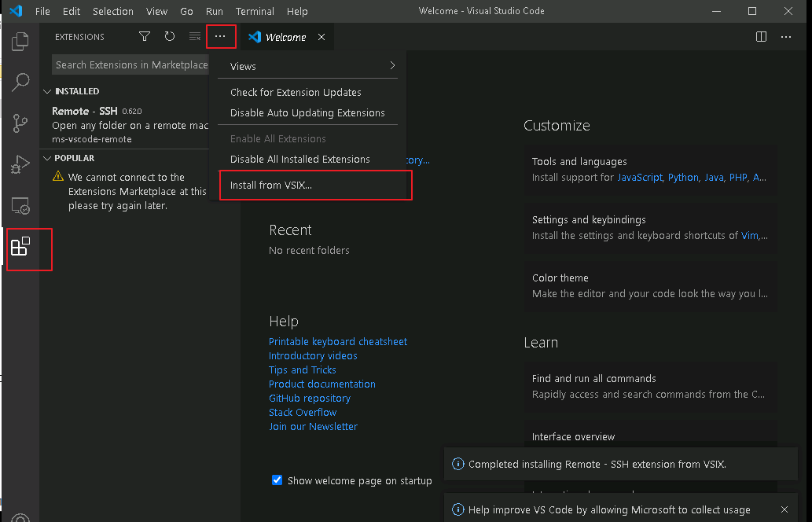This screenshot has width=812, height=522.
Task: Select the Extensions view icon
Action: click(x=20, y=247)
